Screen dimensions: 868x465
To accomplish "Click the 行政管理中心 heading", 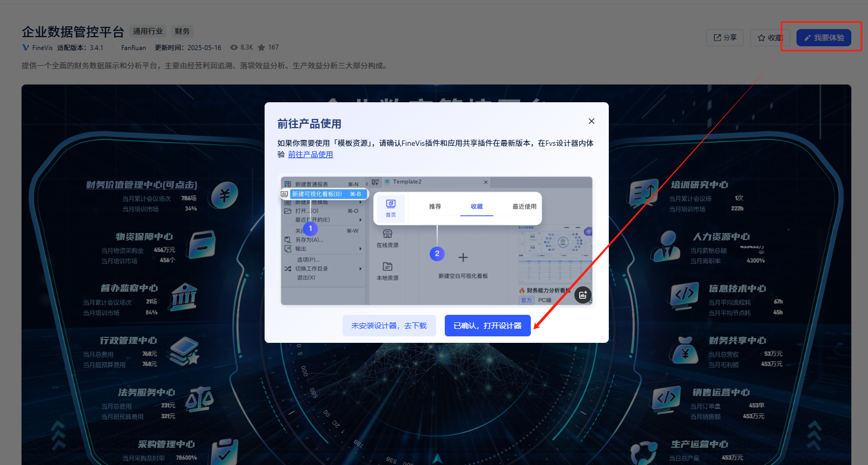I will click(x=129, y=341).
